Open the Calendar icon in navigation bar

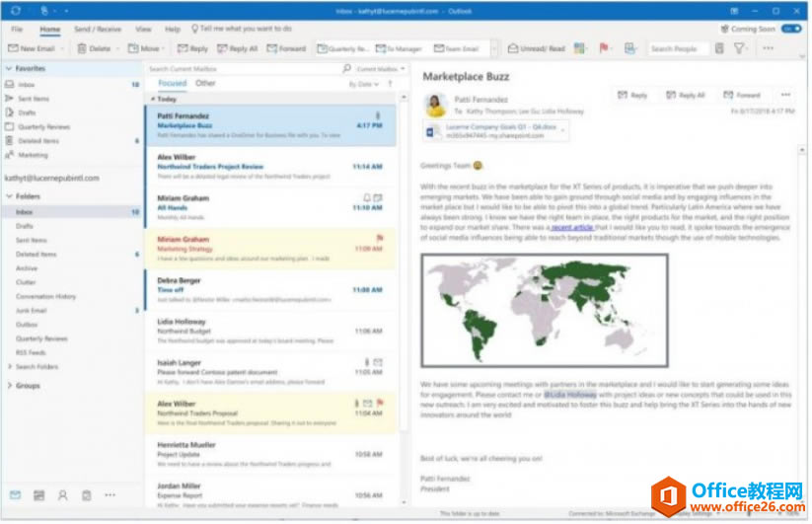pyautogui.click(x=38, y=495)
